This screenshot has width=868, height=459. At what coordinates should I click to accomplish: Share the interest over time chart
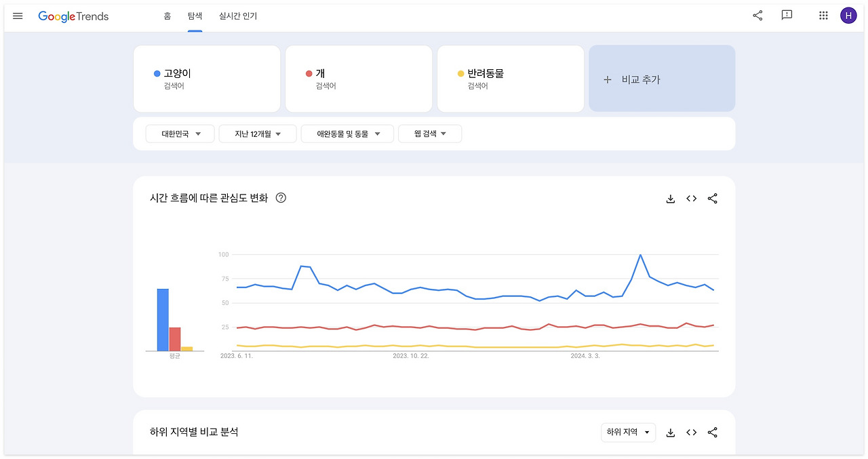click(x=712, y=199)
